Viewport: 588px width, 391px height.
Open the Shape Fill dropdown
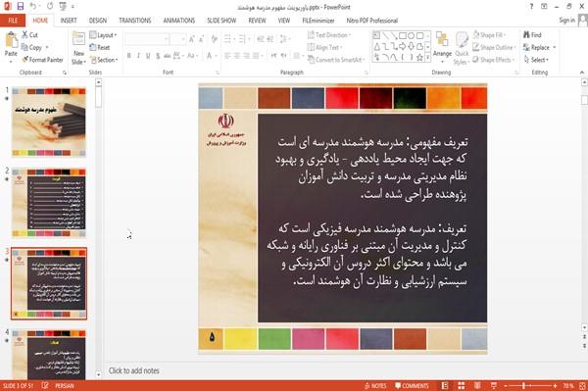[489, 35]
